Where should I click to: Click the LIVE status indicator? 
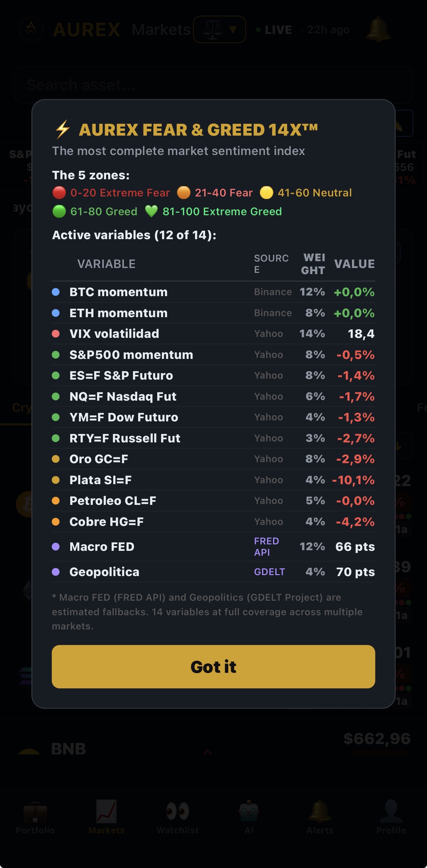274,30
